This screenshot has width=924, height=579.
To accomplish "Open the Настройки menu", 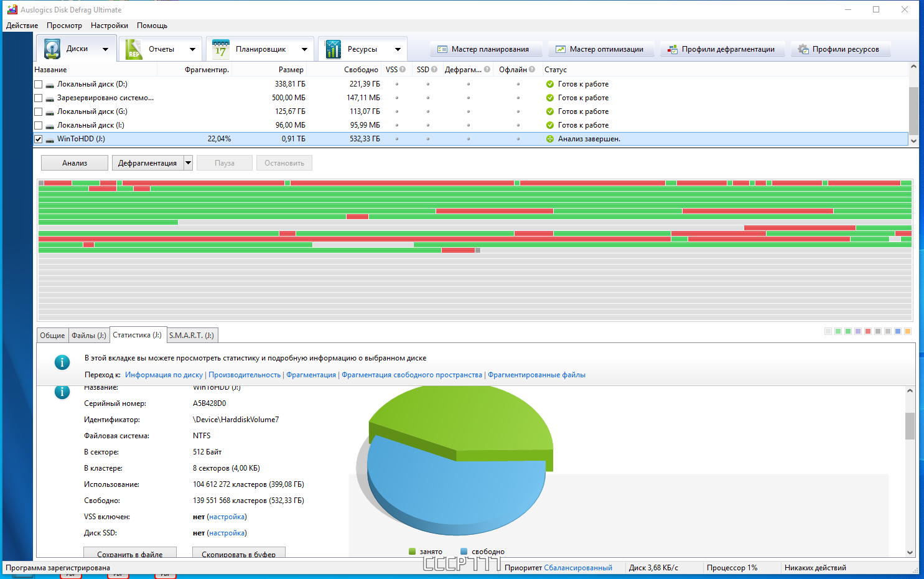I will tap(110, 26).
